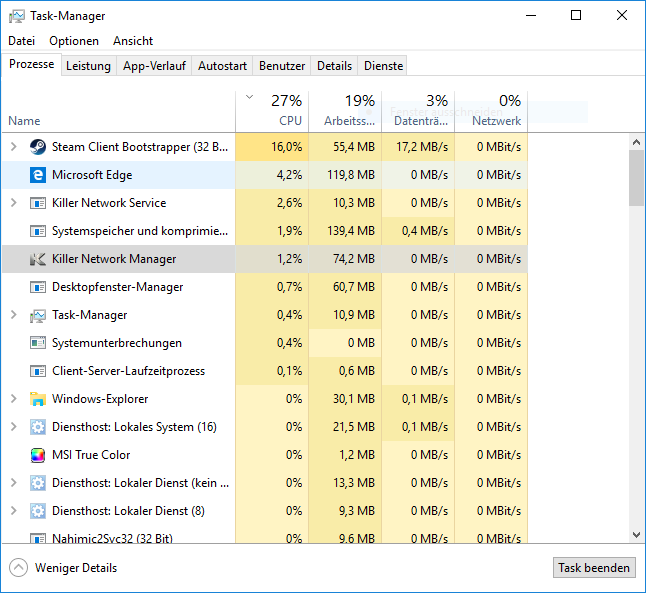Image resolution: width=646 pixels, height=593 pixels.
Task: Click Systemspeicher's 139,4 MB memory value
Action: tap(351, 231)
